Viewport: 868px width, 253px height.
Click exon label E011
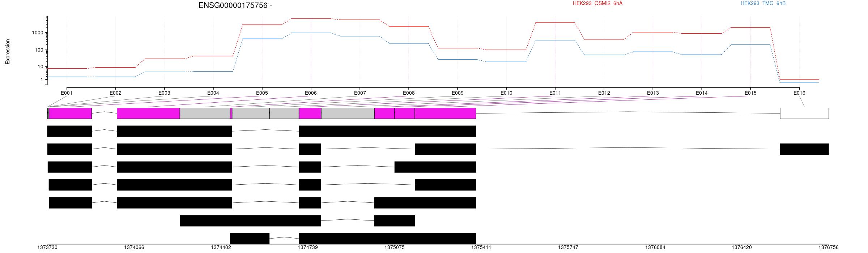pyautogui.click(x=555, y=93)
